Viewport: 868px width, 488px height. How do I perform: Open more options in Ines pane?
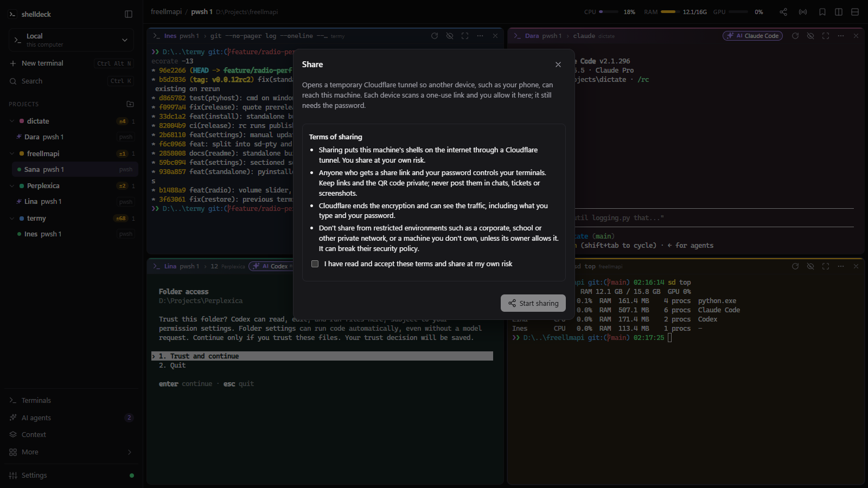click(x=480, y=36)
